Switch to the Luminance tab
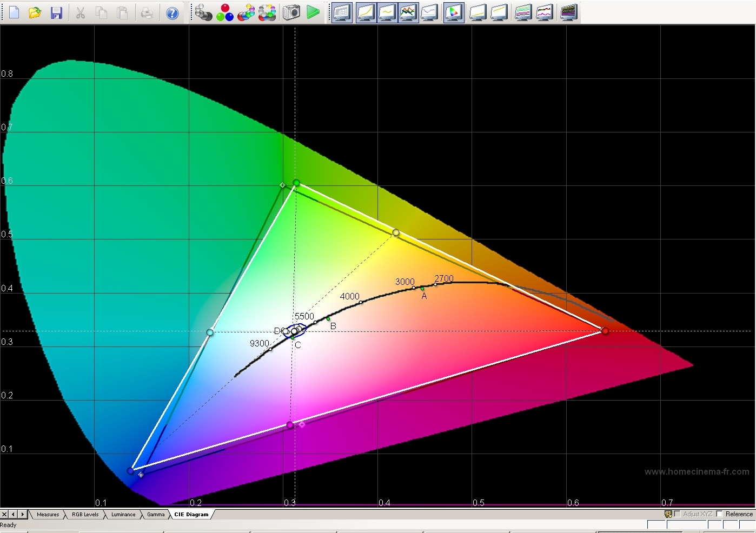Image resolution: width=756 pixels, height=533 pixels. [x=123, y=515]
